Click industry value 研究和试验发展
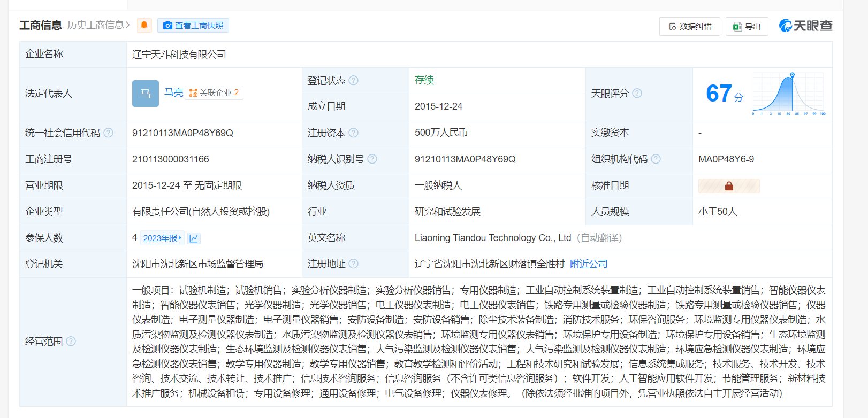Image resolution: width=868 pixels, height=418 pixels. tap(448, 211)
